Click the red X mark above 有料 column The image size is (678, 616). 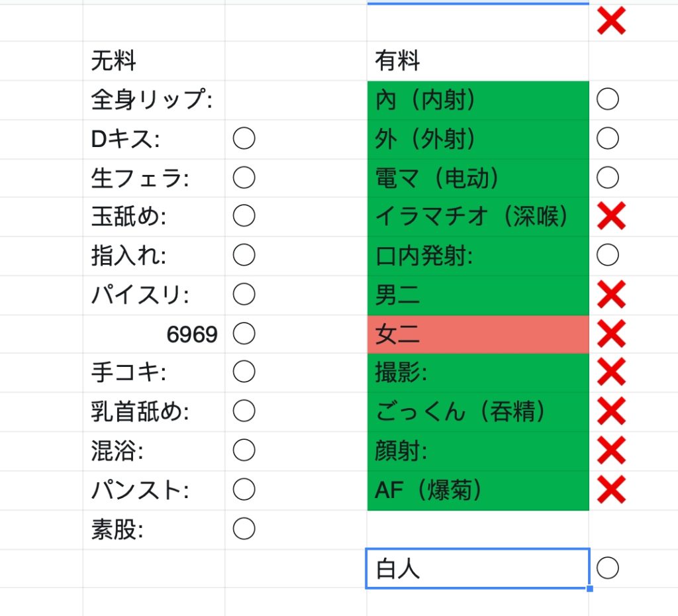tap(611, 21)
